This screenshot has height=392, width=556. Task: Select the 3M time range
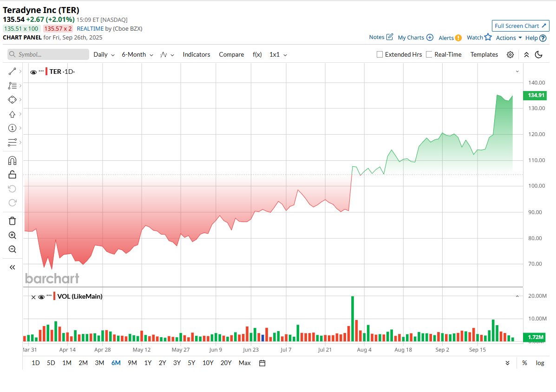pos(99,363)
